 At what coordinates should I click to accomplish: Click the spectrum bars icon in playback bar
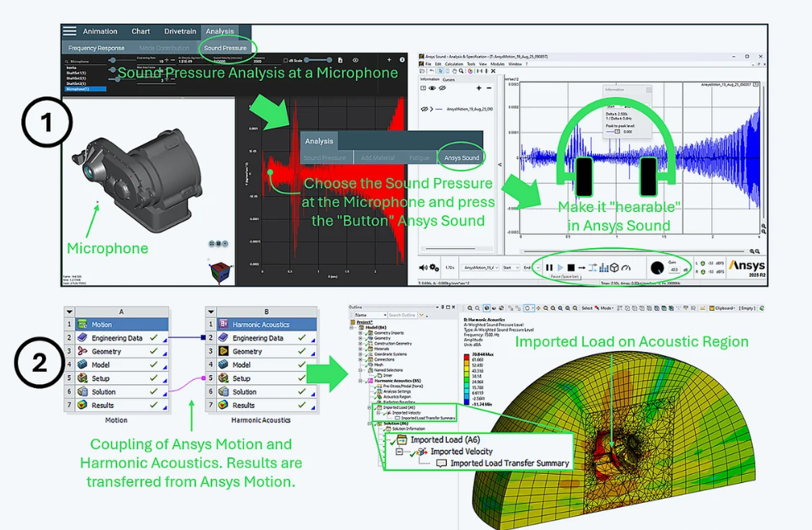603,268
